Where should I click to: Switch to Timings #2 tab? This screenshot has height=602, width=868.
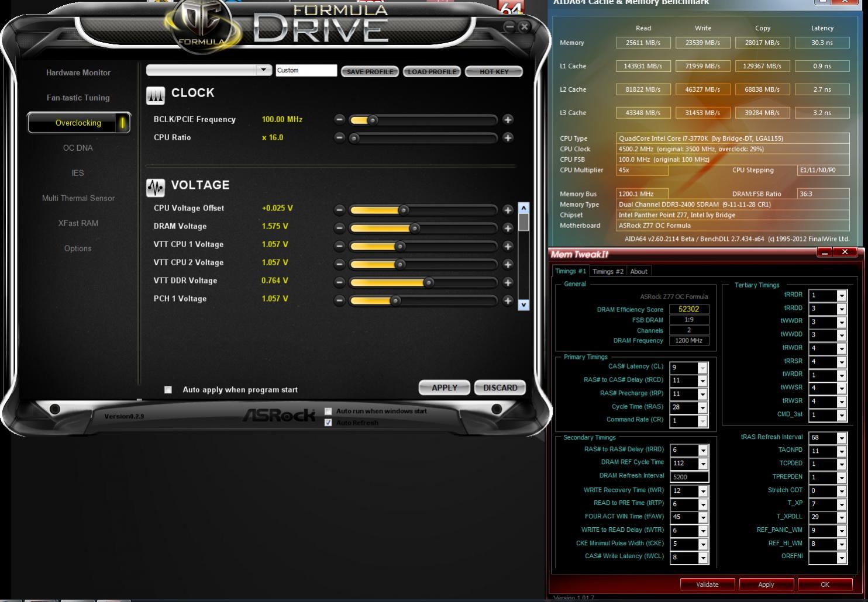click(x=608, y=271)
